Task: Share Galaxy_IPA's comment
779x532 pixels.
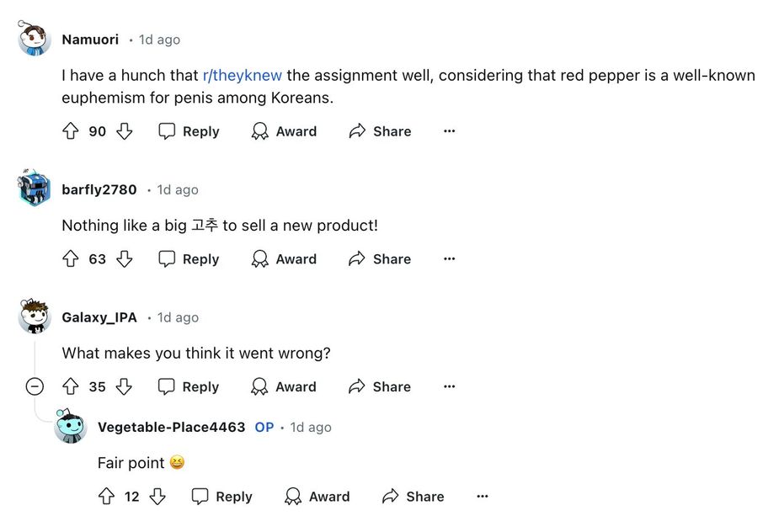Action: [380, 387]
